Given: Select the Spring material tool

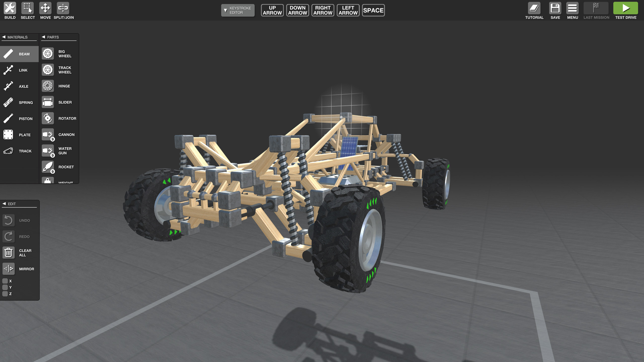Looking at the screenshot, I should (x=19, y=102).
